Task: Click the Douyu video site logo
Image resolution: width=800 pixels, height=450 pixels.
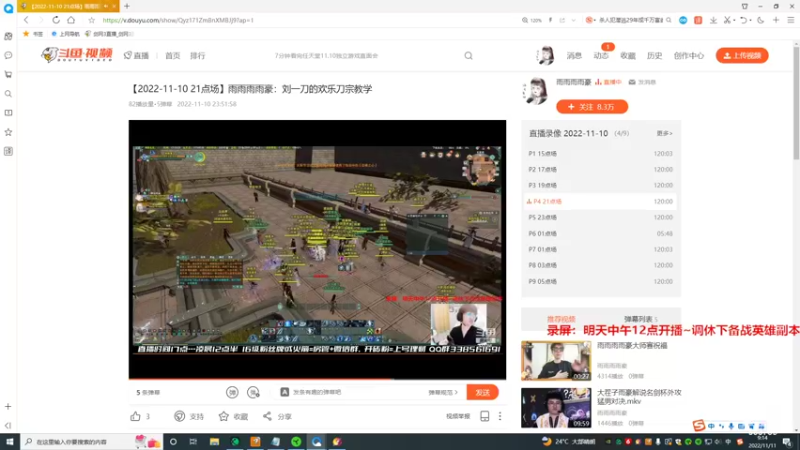Action: [x=77, y=55]
